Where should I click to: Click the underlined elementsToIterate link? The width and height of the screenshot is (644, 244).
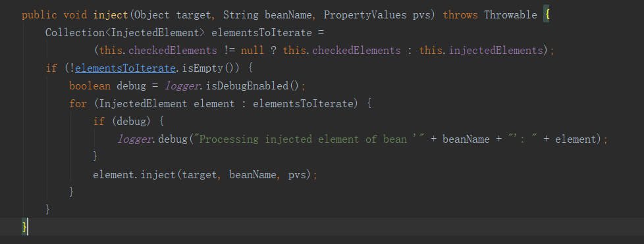click(x=125, y=68)
